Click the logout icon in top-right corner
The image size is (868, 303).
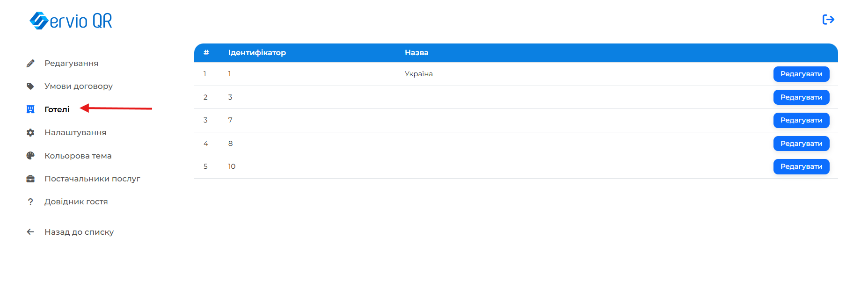click(x=828, y=20)
